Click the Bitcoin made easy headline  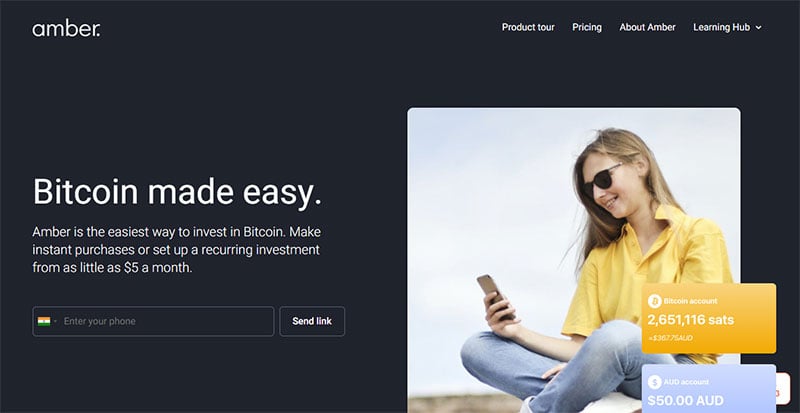point(177,192)
